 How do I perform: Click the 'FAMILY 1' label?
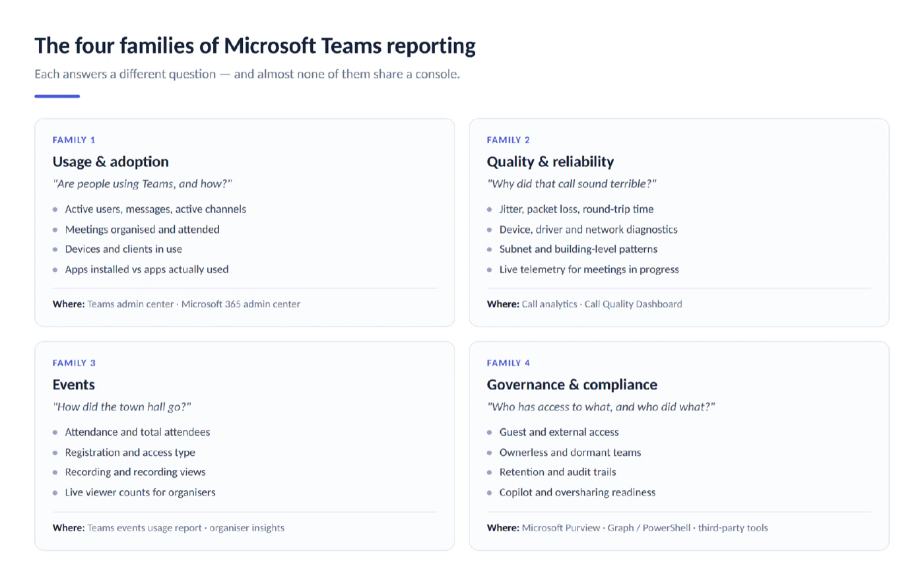pos(74,140)
